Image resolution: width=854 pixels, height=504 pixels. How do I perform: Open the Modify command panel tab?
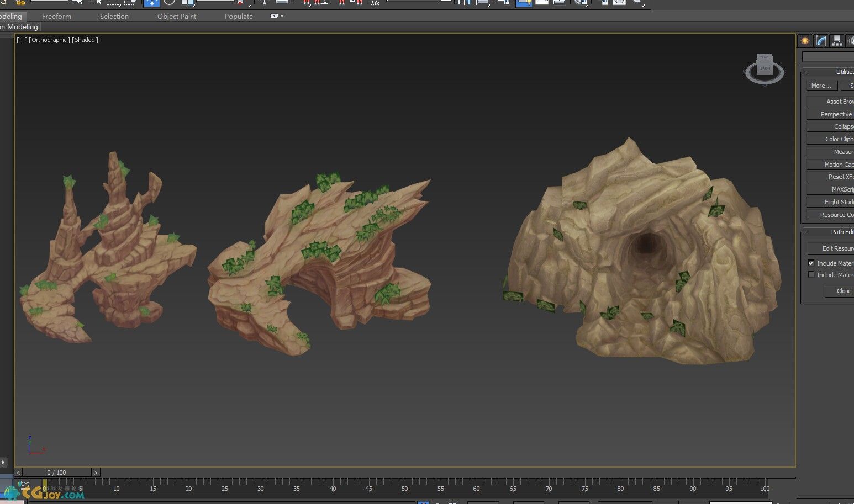tap(821, 41)
